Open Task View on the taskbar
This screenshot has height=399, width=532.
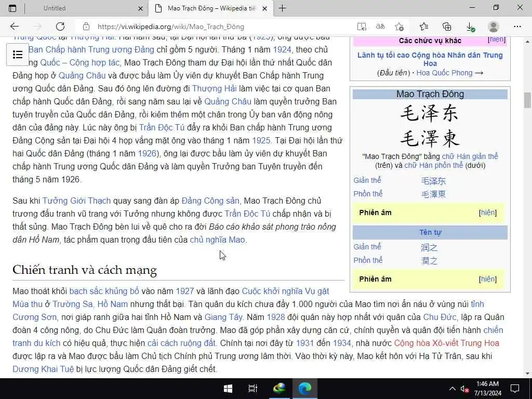(253, 389)
